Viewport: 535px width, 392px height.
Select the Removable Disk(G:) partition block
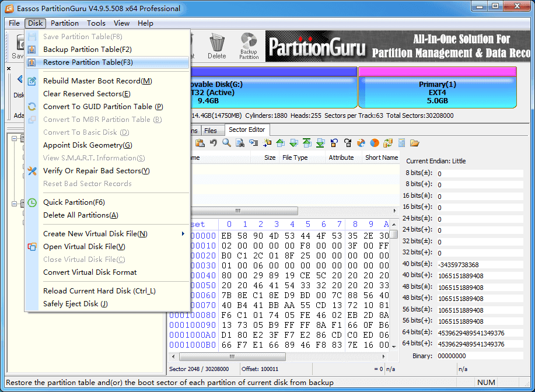pos(274,87)
